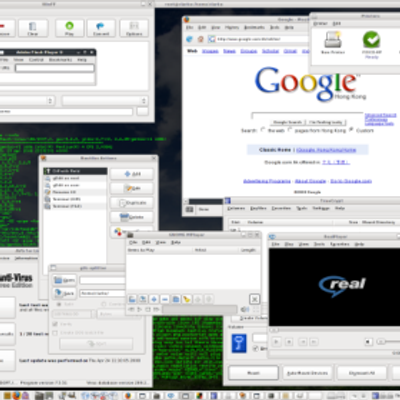Open Firefox Bookmarks menu
Image resolution: width=400 pixels, height=400 pixels.
254,27
